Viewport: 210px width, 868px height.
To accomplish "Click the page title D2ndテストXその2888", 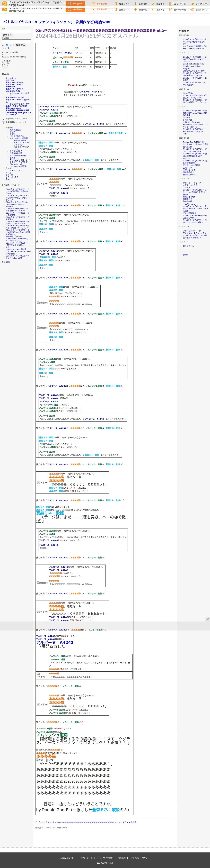I will coord(101,31).
